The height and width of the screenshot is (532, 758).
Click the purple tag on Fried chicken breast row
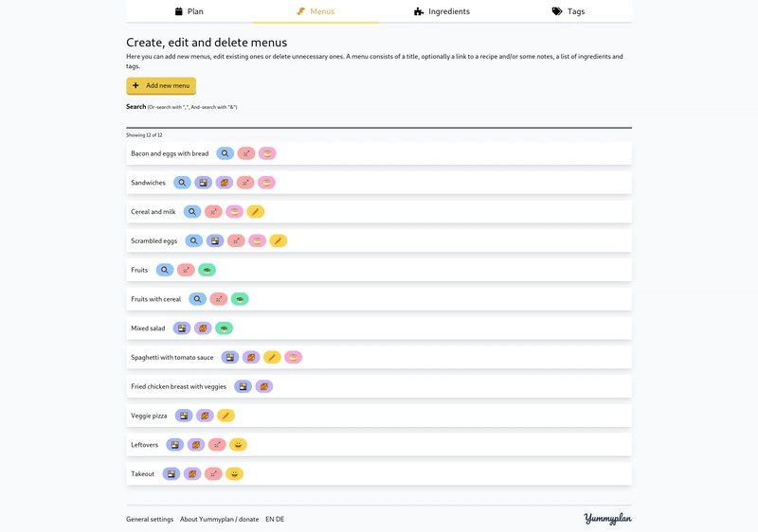(264, 386)
